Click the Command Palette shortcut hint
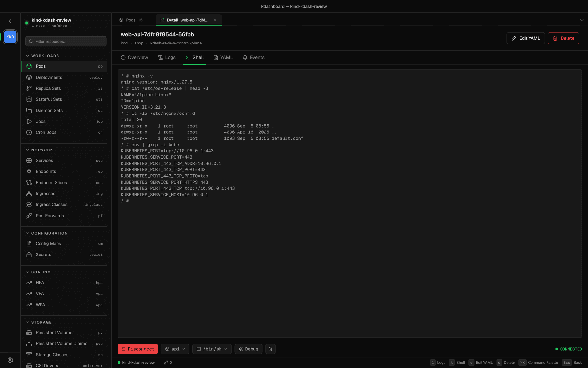 click(538, 363)
